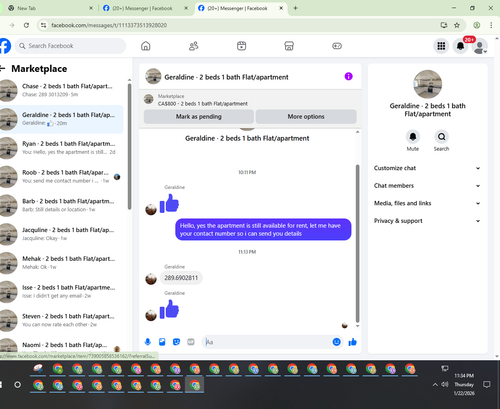Close the active Messenger tab
The width and height of the screenshot is (500, 409).
click(281, 8)
